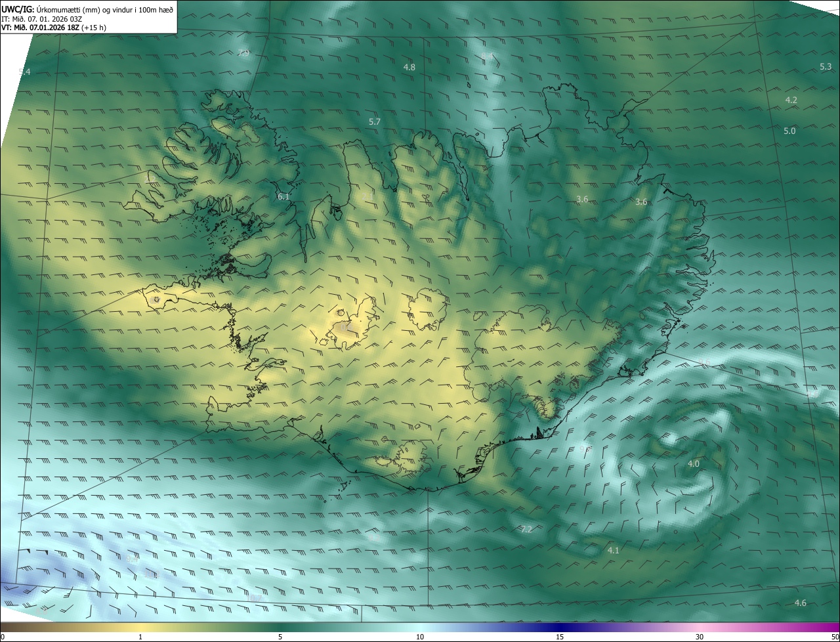Click the valid time line 'VT: Mið. 07.01.2026 18Z (+15 h)'

pyautogui.click(x=54, y=28)
